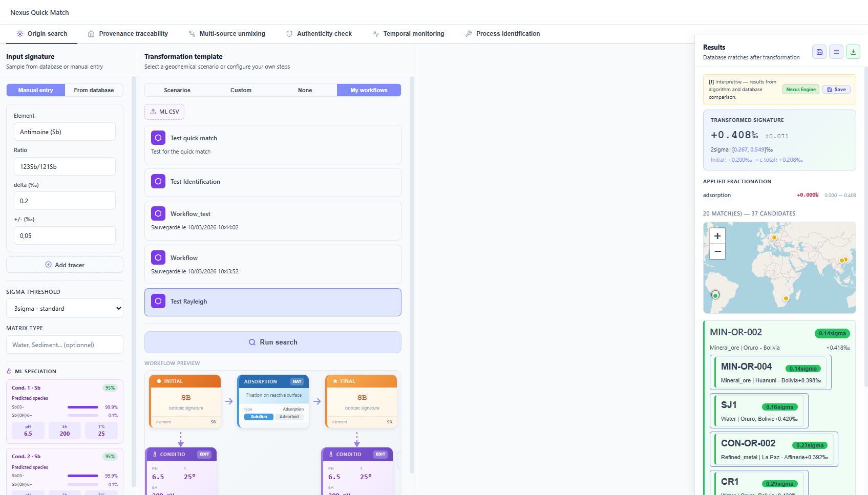The height and width of the screenshot is (495, 868).
Task: Open Sigma threshold dropdown
Action: click(65, 308)
